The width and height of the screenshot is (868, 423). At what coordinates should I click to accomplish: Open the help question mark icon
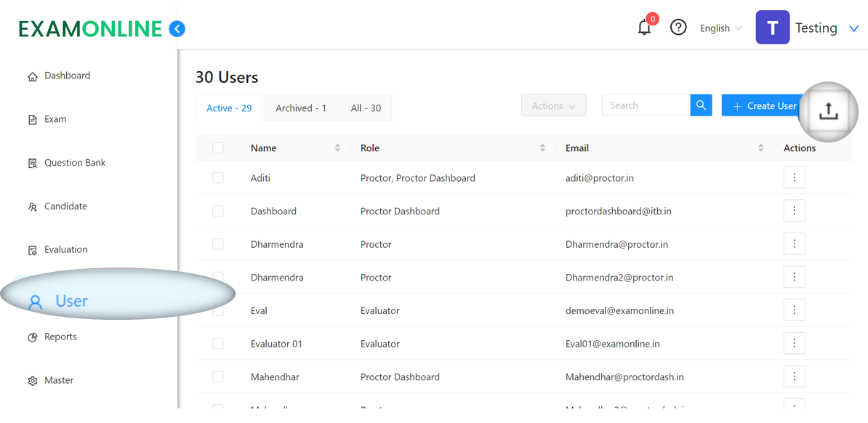point(678,28)
